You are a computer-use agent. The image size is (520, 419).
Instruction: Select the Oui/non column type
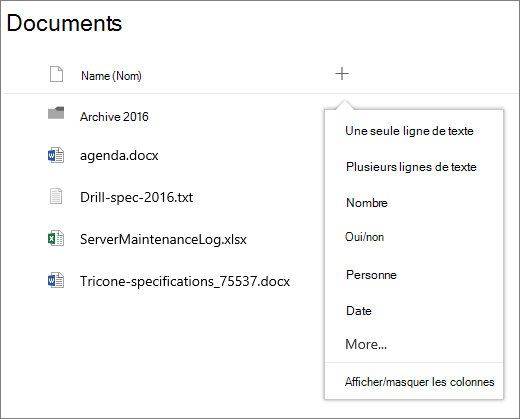click(x=364, y=237)
